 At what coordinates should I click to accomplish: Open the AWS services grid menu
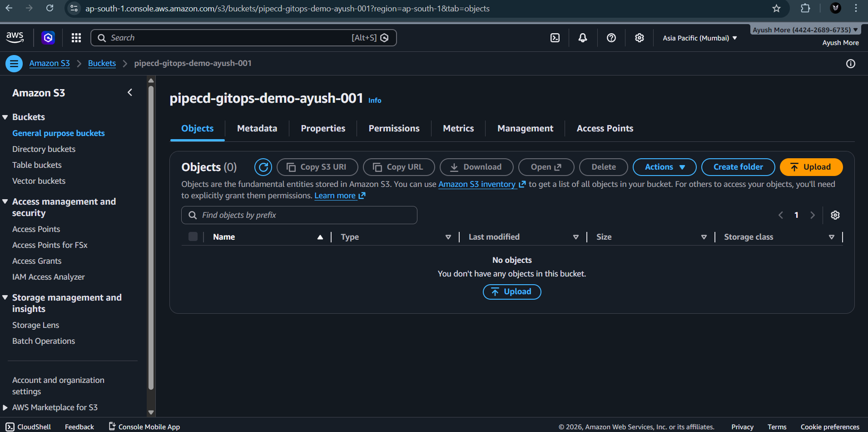[76, 38]
